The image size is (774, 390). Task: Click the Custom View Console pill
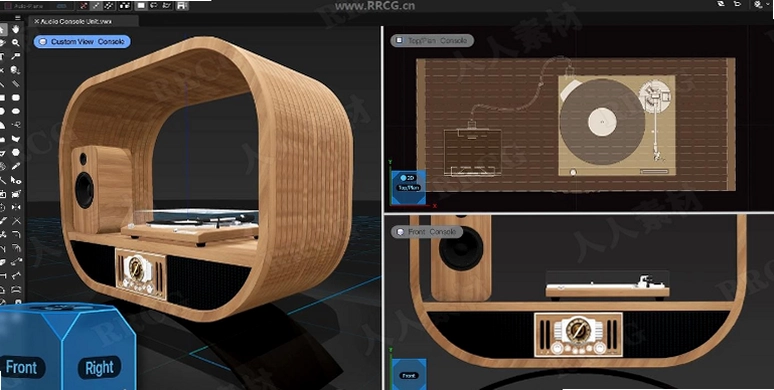pyautogui.click(x=82, y=41)
